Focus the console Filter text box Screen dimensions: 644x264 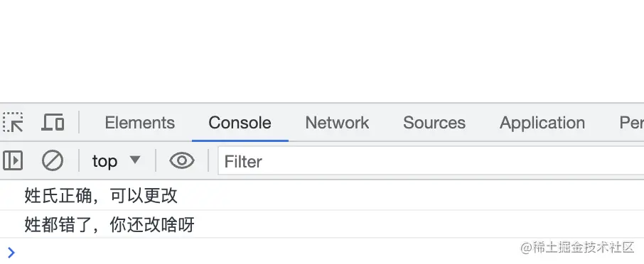point(431,160)
